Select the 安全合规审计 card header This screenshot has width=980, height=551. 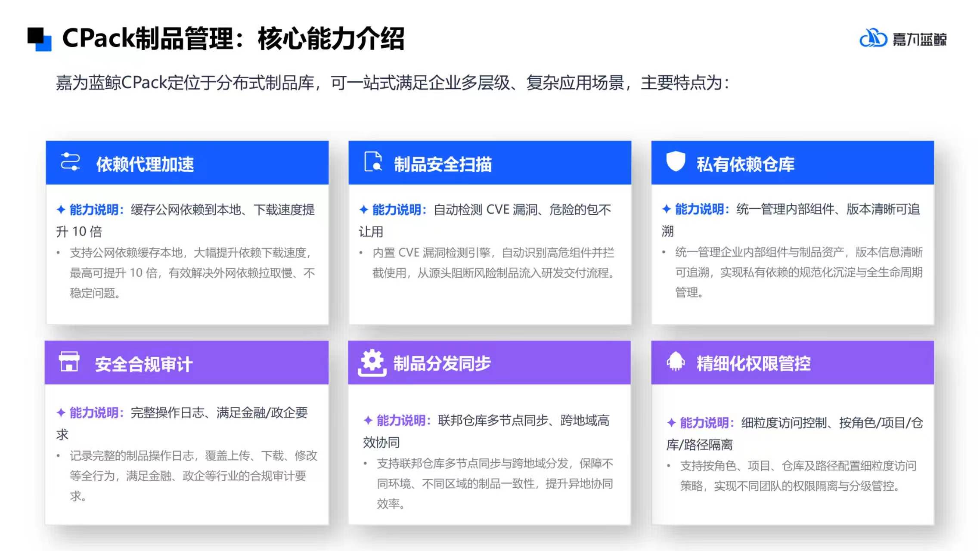point(187,362)
